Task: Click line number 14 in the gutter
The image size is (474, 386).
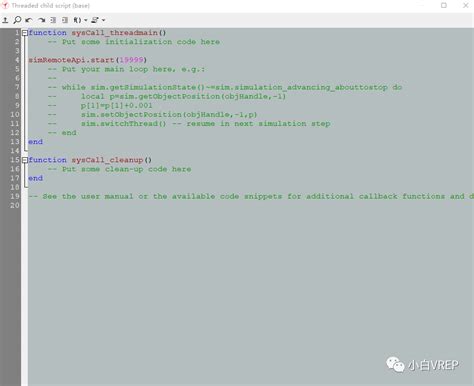Action: pos(15,151)
